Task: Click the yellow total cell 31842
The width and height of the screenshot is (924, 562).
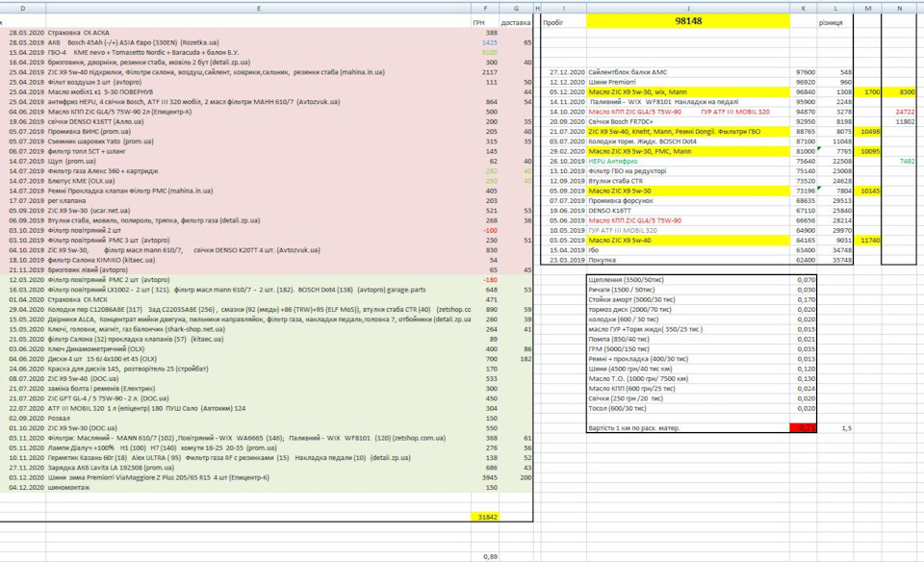Action: pyautogui.click(x=485, y=517)
